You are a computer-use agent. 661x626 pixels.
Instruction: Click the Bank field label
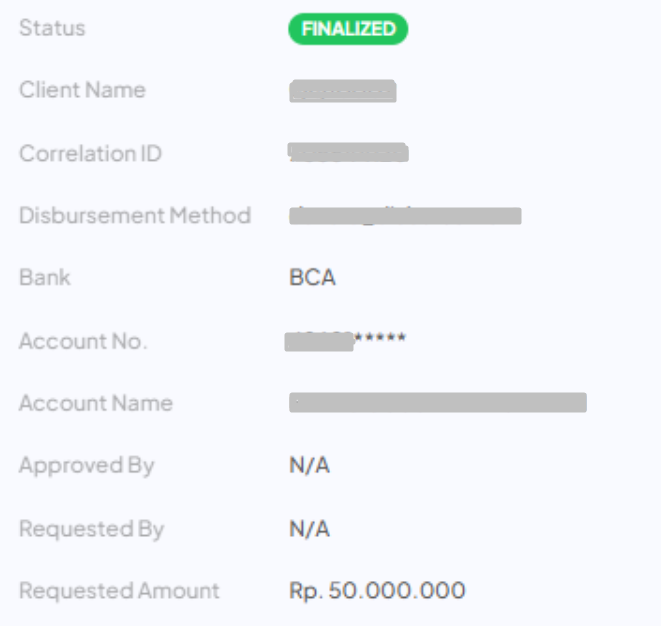[x=45, y=277]
